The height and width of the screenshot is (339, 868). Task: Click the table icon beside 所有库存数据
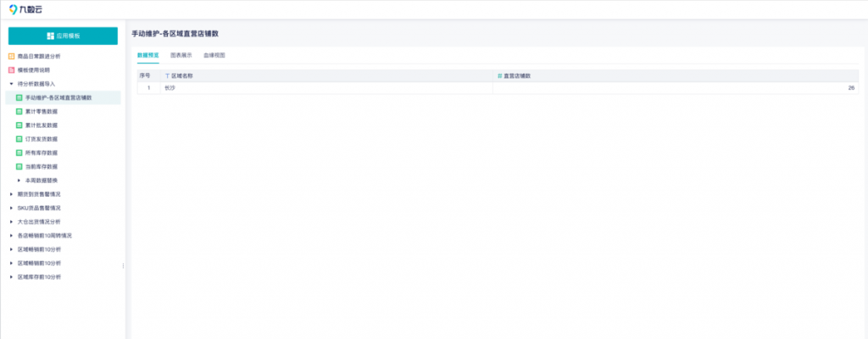[x=19, y=153]
